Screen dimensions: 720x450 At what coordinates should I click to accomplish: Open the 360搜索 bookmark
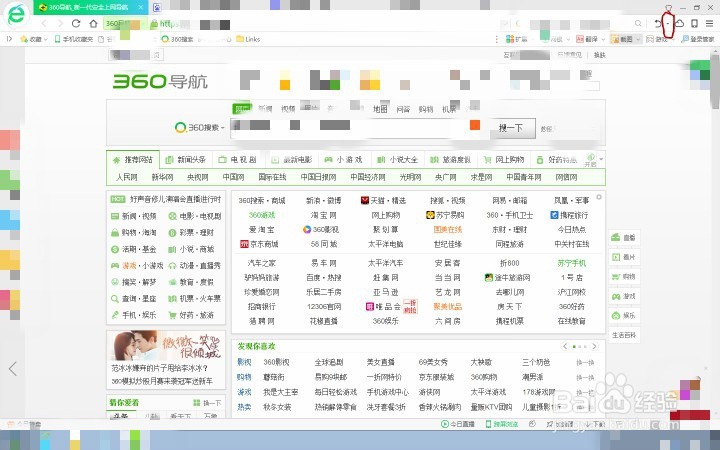pyautogui.click(x=178, y=39)
